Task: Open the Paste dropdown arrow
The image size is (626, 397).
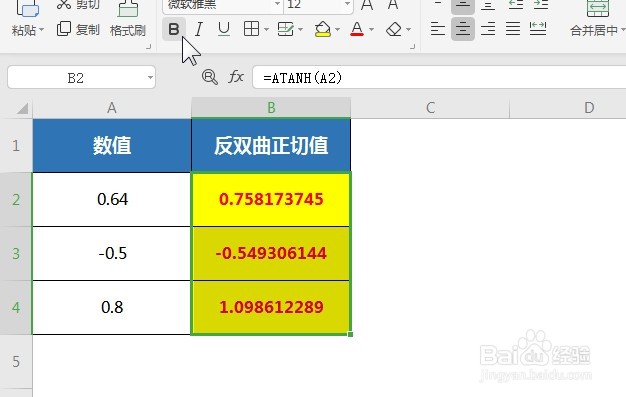Action: [x=42, y=30]
